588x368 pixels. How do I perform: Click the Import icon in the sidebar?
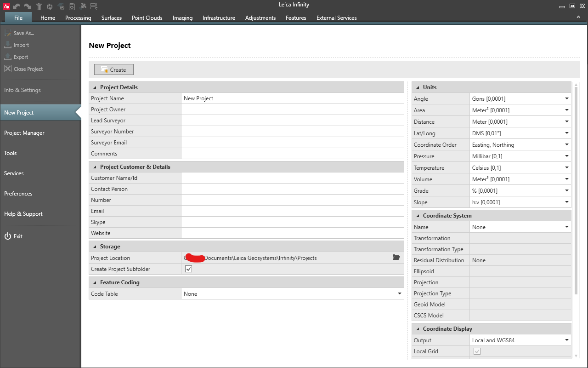coord(8,45)
